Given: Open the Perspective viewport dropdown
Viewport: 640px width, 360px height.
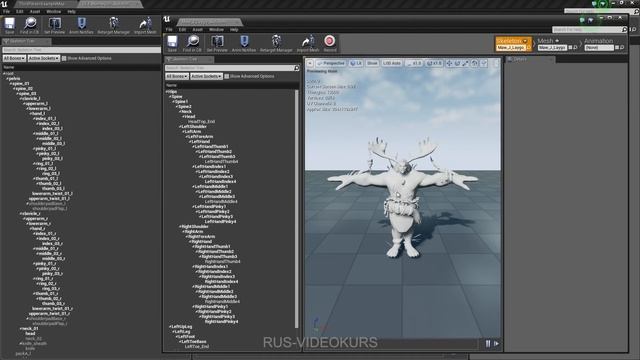Looking at the screenshot, I should (x=331, y=63).
